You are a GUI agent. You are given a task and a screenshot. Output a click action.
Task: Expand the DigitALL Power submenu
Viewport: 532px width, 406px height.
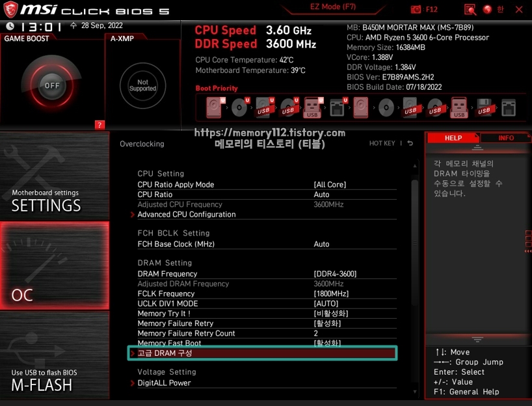[164, 383]
